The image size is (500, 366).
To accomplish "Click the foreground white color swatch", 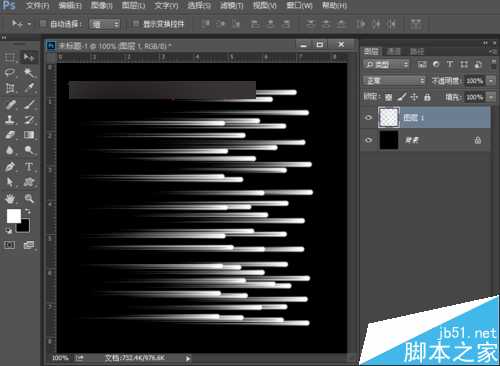I will click(x=14, y=216).
